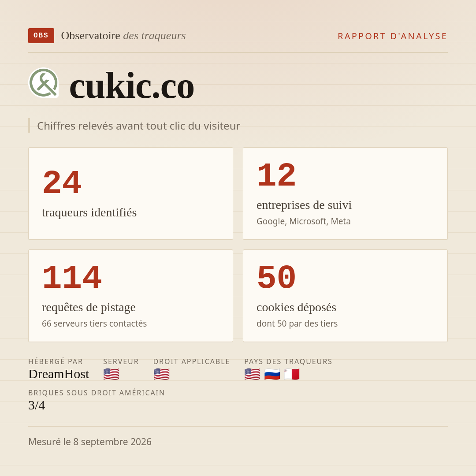This screenshot has width=476, height=476.
Task: Click 'dont 50 par des tiers' text
Action: (x=297, y=324)
